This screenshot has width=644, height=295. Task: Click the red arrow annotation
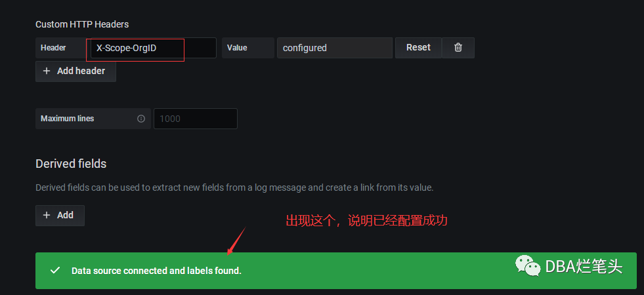236,241
